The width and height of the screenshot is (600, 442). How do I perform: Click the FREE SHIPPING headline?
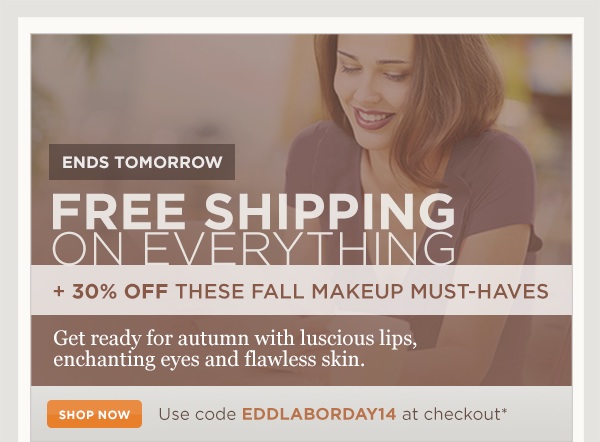tap(253, 211)
